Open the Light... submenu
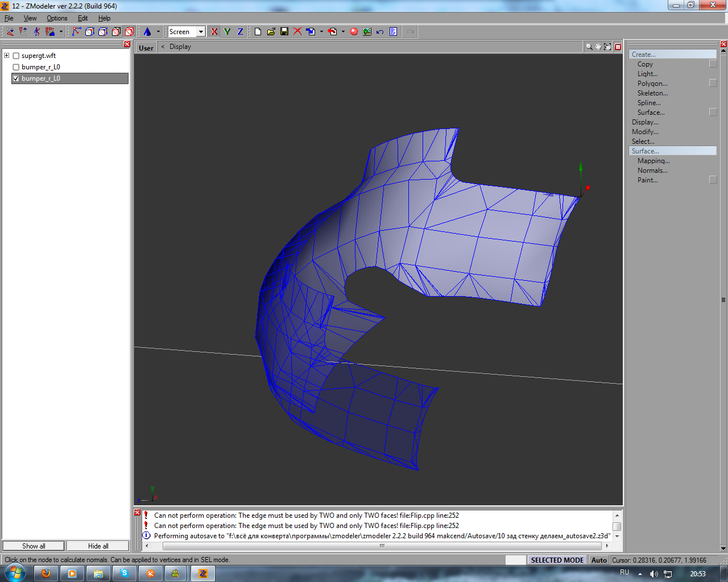This screenshot has height=582, width=728. 647,74
